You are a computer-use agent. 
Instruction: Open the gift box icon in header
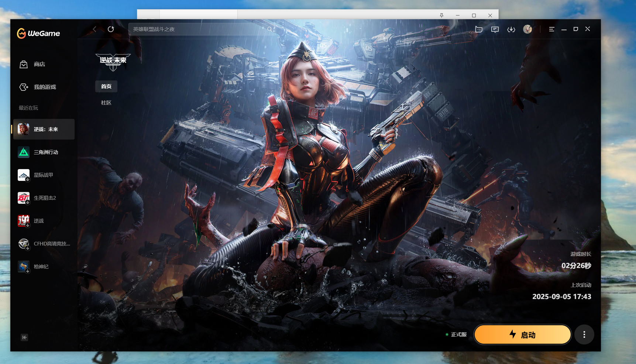click(479, 29)
